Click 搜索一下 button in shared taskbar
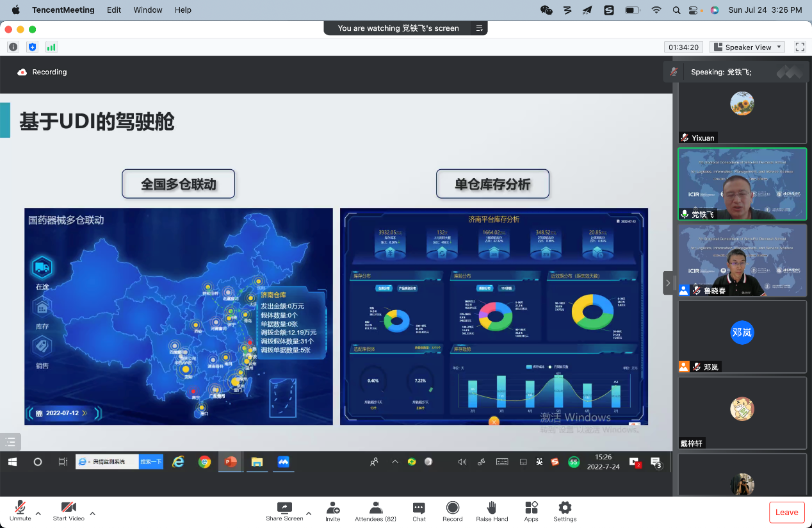The height and width of the screenshot is (528, 812). 151,461
